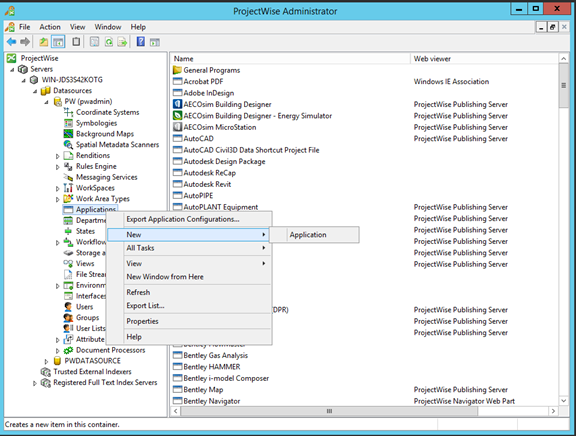Expand the PWDATASOURCE tree node
The width and height of the screenshot is (576, 436).
click(x=46, y=361)
